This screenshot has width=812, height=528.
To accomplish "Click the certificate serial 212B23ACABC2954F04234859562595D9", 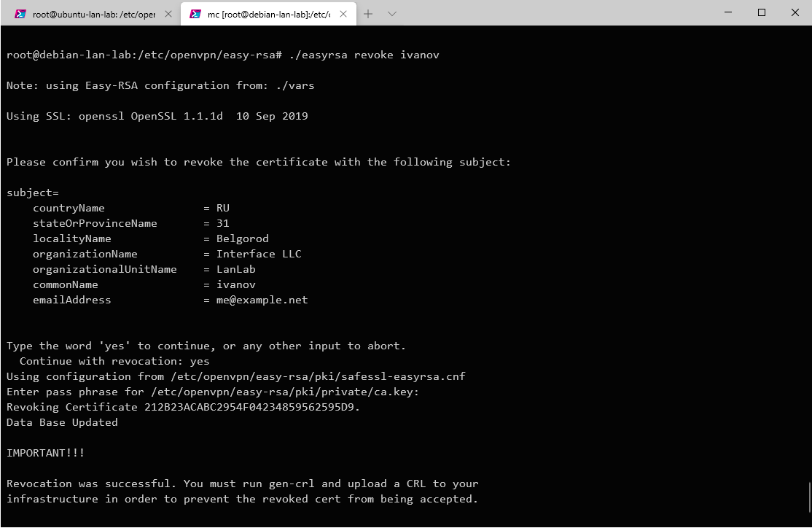I will click(x=249, y=407).
